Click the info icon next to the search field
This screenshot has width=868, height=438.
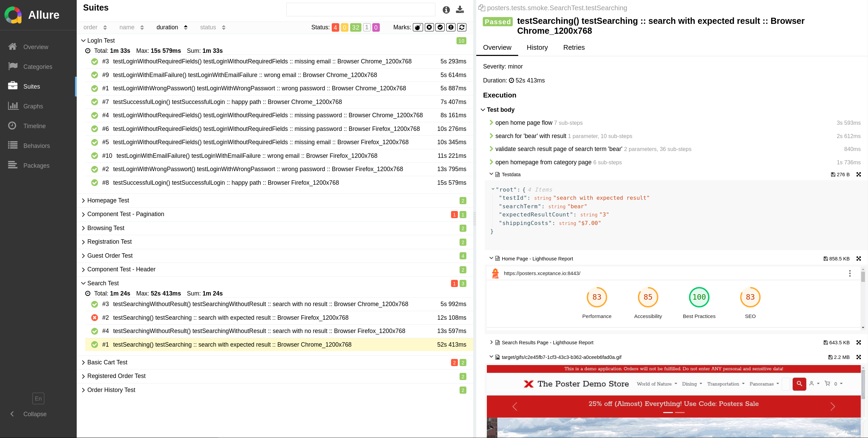[x=446, y=10]
